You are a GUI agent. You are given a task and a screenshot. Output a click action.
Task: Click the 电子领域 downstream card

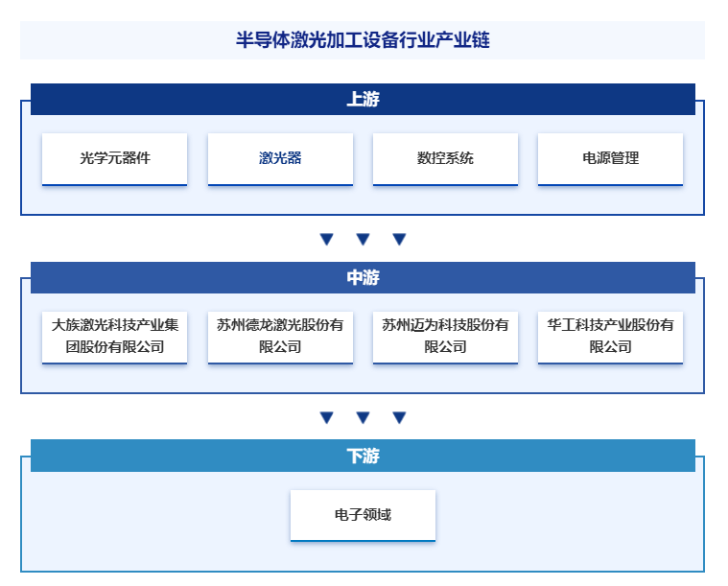click(x=364, y=515)
